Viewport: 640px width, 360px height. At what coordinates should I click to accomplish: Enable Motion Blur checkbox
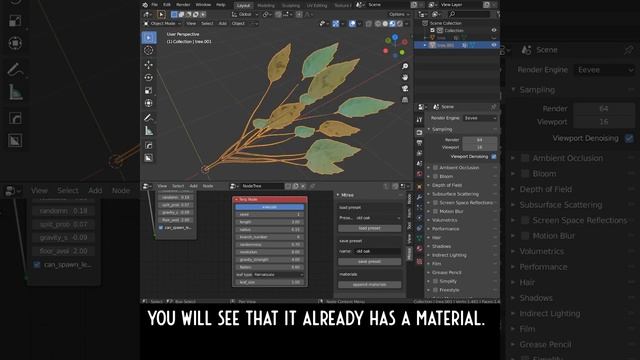pyautogui.click(x=436, y=211)
